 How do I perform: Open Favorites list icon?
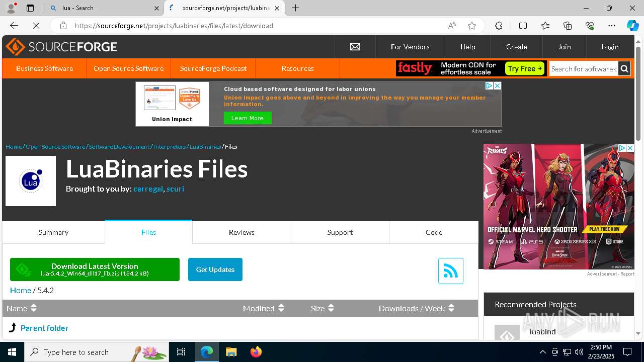pos(545,26)
